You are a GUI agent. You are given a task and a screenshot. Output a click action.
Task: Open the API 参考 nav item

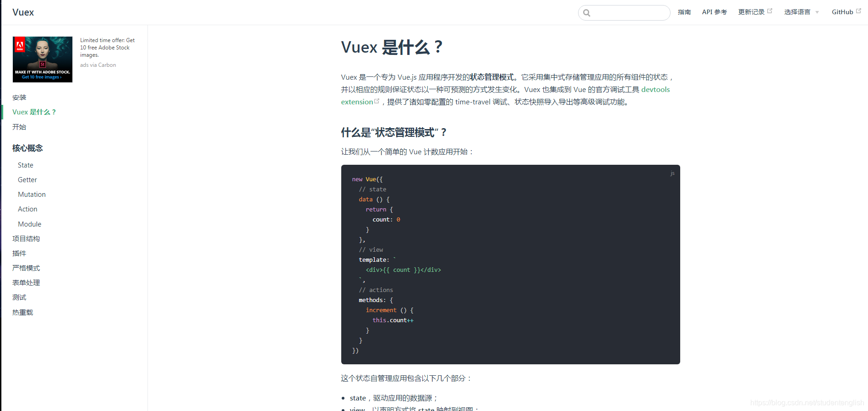pos(714,12)
